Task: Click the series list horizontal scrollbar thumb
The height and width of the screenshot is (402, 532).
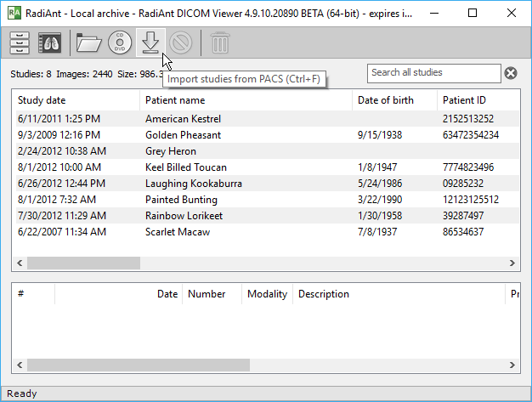Action: [139, 365]
